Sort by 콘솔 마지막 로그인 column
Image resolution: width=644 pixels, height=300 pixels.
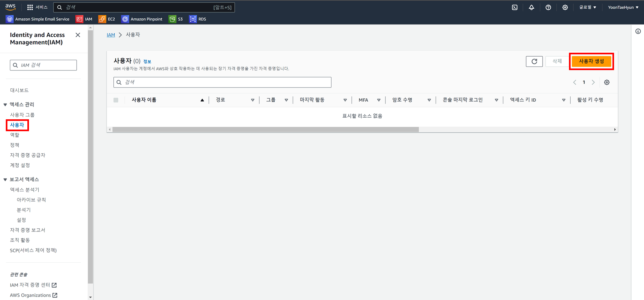496,100
